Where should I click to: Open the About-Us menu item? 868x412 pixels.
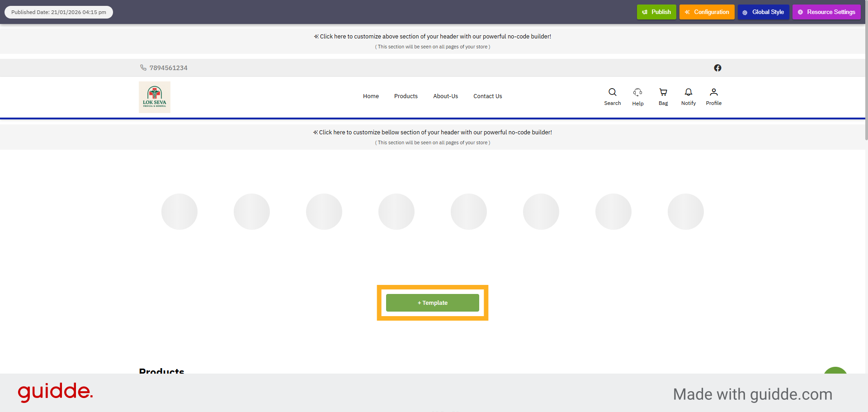(445, 96)
